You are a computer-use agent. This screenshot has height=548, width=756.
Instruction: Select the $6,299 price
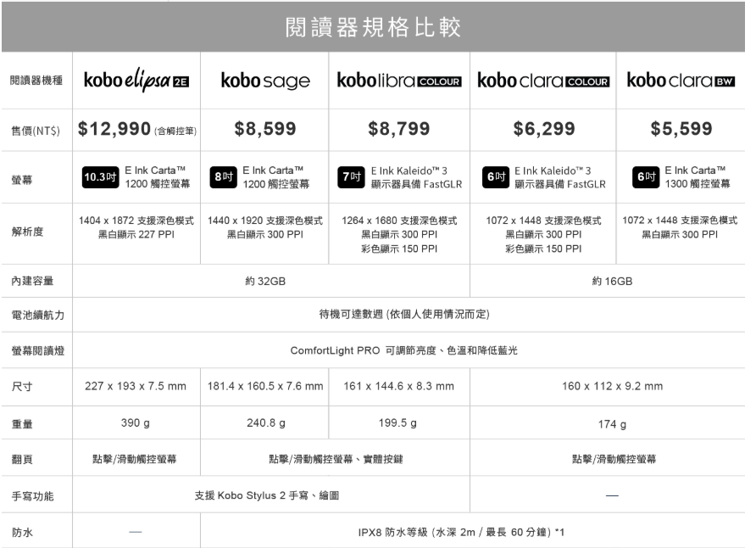(x=544, y=129)
